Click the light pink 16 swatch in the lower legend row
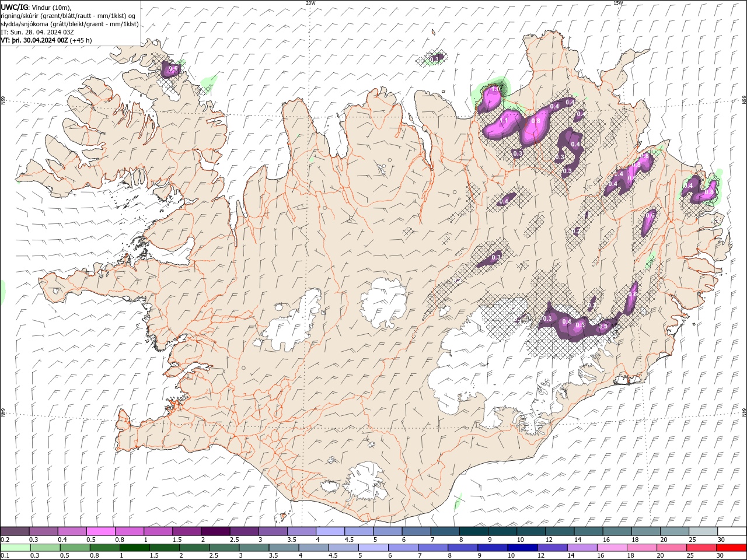 pyautogui.click(x=612, y=548)
